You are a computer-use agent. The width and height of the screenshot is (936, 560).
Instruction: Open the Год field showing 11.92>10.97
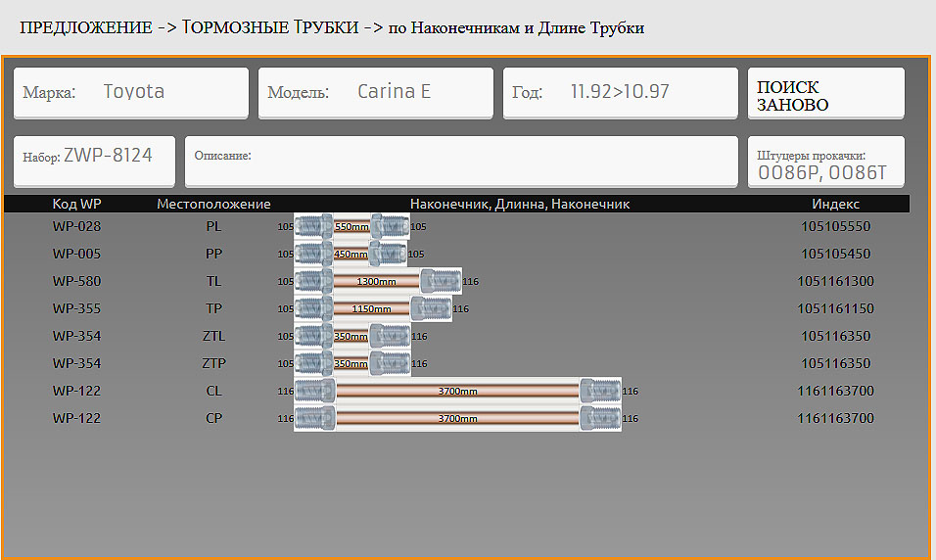[x=620, y=93]
